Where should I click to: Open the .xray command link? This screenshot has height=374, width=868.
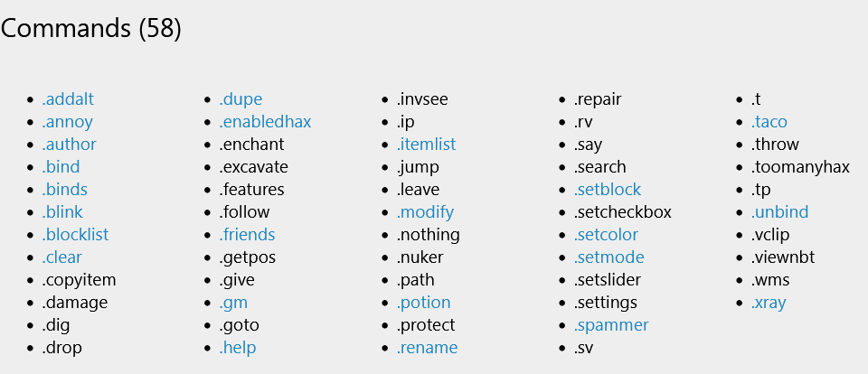(x=769, y=304)
